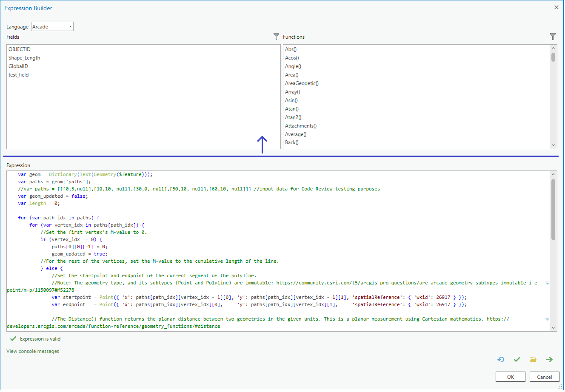Viewport: 565px width, 392px height.
Task: Open the Functions filter icon
Action: 553,37
